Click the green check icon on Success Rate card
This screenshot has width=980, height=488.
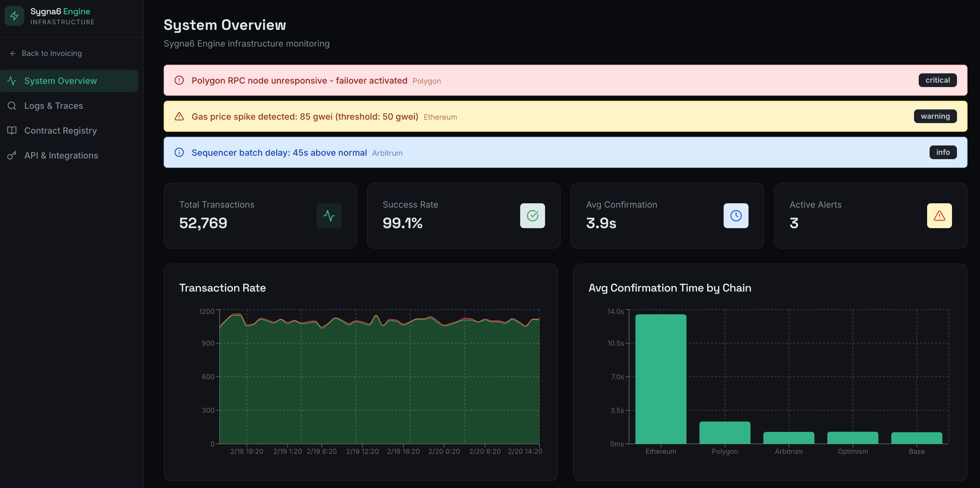pos(532,215)
